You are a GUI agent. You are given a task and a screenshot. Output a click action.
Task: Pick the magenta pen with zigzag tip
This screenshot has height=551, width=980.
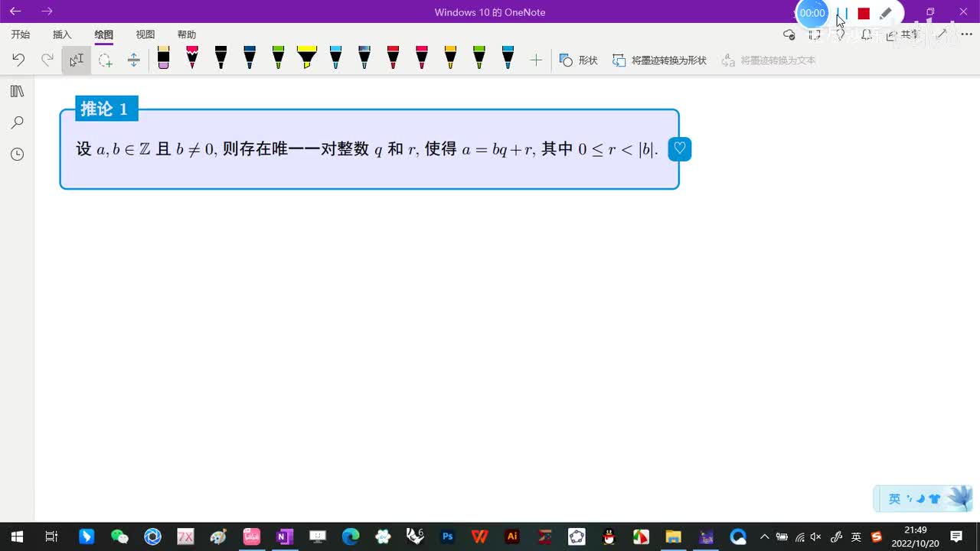(192, 58)
